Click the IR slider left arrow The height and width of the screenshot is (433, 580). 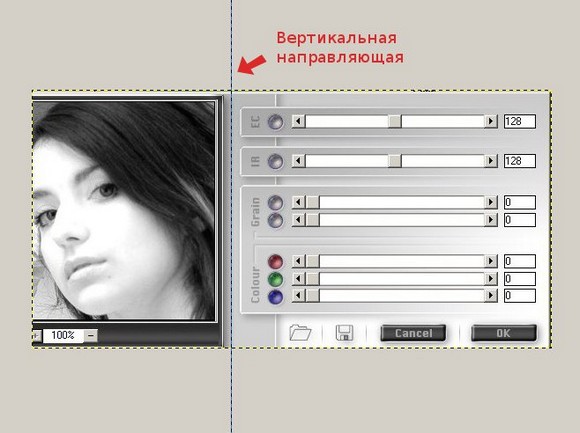pyautogui.click(x=299, y=161)
